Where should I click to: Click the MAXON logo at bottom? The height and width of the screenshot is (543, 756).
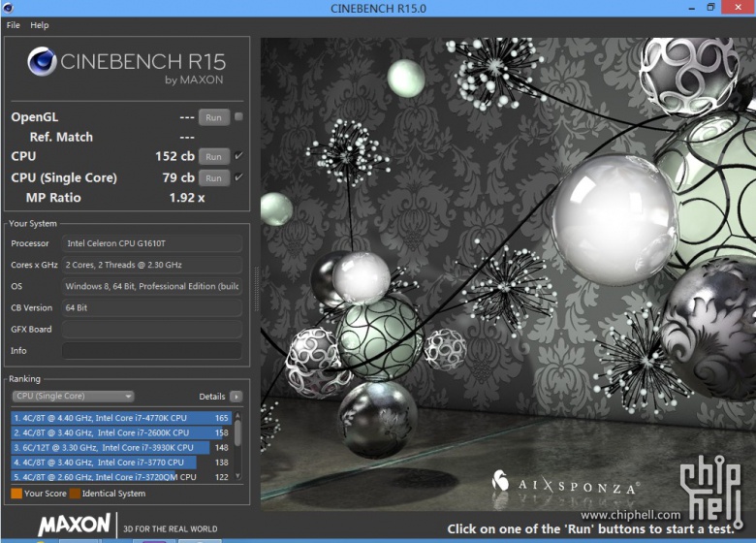click(75, 525)
